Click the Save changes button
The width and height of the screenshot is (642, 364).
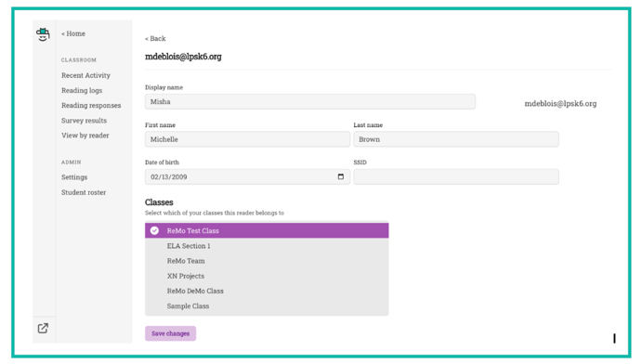click(170, 333)
